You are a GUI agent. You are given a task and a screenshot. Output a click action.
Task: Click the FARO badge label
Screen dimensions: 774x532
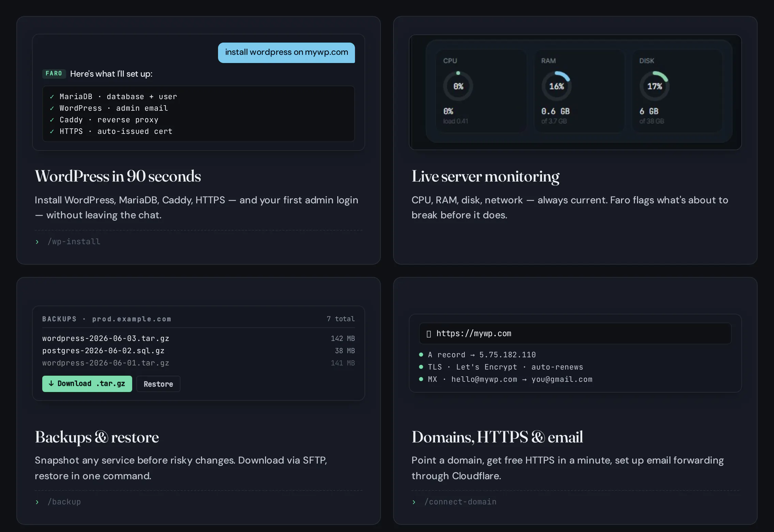pyautogui.click(x=54, y=74)
